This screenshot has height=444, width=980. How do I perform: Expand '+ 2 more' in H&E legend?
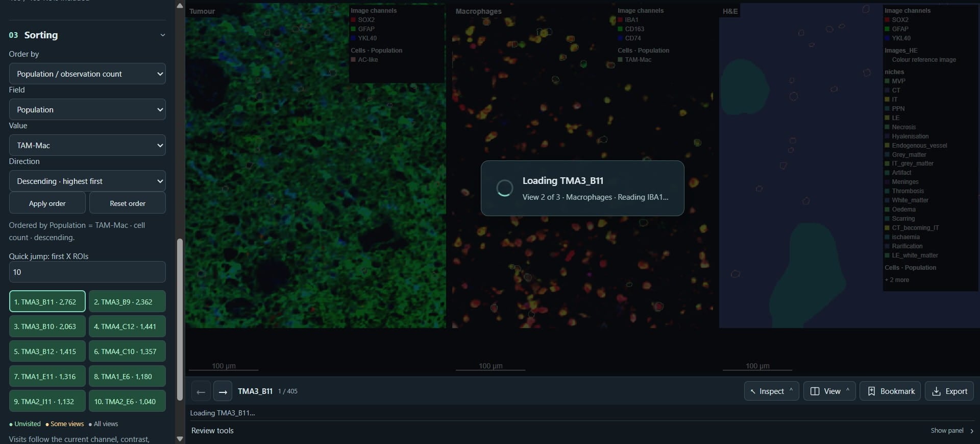pyautogui.click(x=897, y=280)
